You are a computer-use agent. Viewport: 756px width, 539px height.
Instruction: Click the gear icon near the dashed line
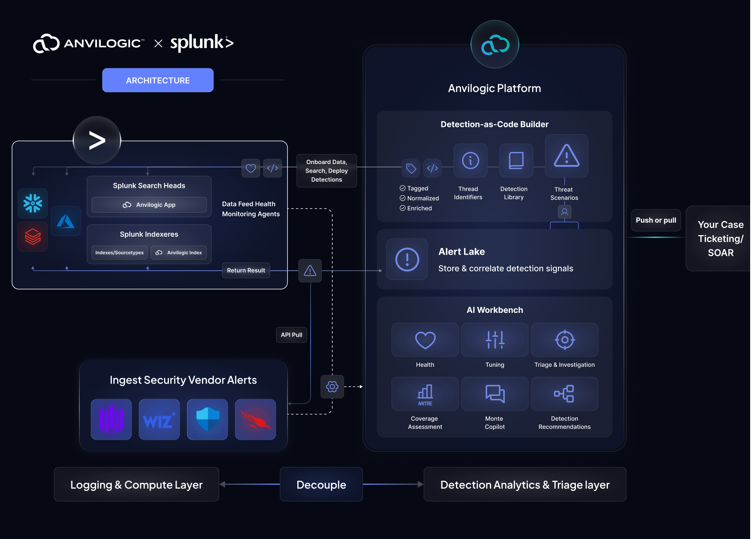(x=332, y=387)
